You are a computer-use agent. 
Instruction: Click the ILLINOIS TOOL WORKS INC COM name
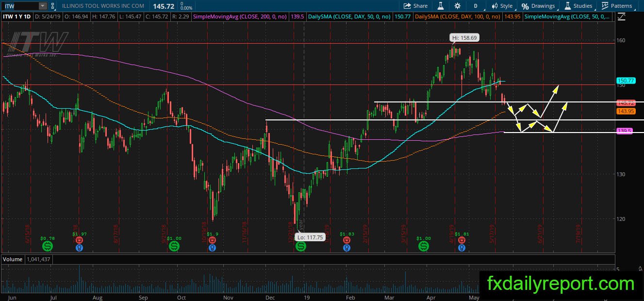pos(103,6)
